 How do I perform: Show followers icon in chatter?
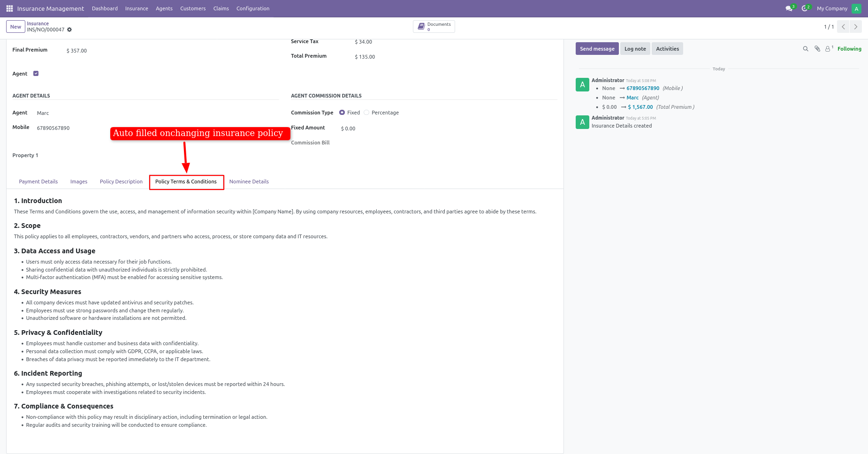click(x=829, y=48)
